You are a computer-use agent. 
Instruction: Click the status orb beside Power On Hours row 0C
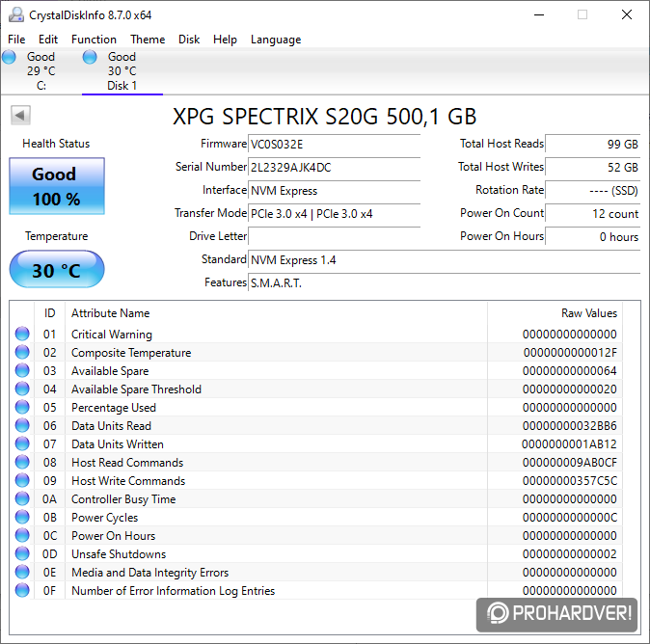click(22, 535)
